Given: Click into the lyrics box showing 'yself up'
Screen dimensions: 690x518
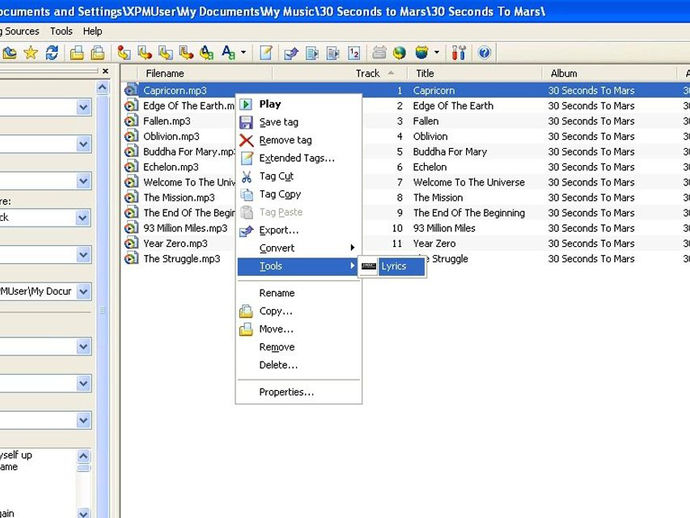Looking at the screenshot, I should point(37,483).
